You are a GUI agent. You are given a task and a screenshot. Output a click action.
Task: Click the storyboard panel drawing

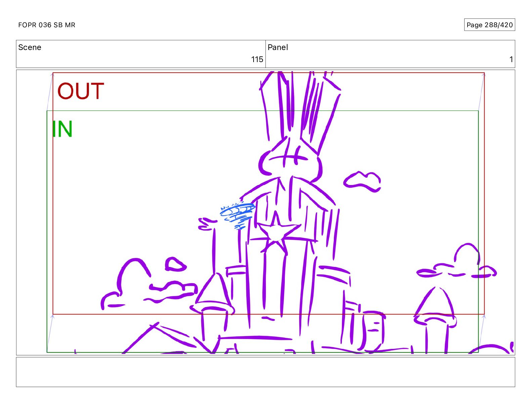(x=265, y=212)
